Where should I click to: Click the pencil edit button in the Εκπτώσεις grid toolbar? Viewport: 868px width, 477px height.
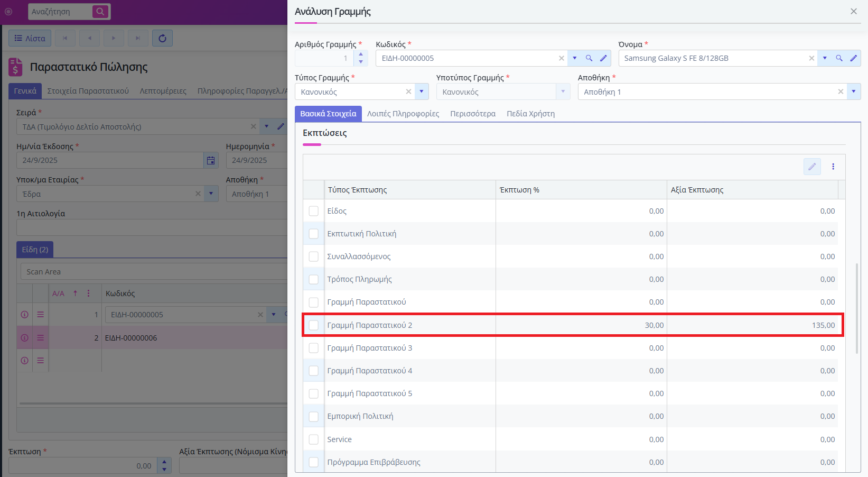click(812, 167)
